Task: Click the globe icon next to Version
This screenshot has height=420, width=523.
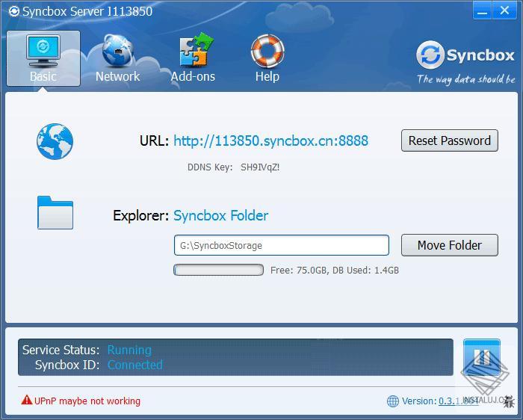Action: click(x=392, y=401)
